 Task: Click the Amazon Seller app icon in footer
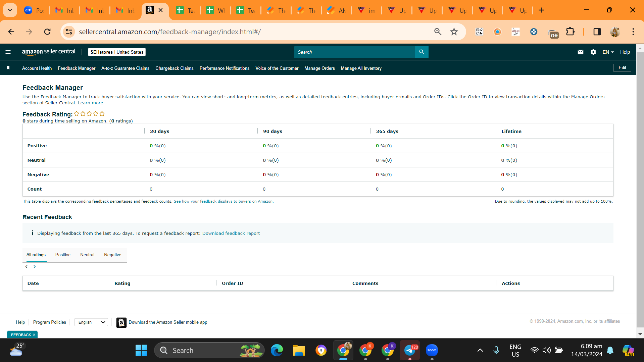tap(121, 322)
